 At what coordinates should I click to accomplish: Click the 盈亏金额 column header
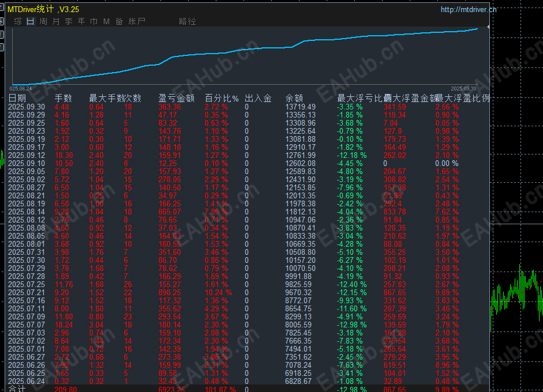pyautogui.click(x=176, y=99)
